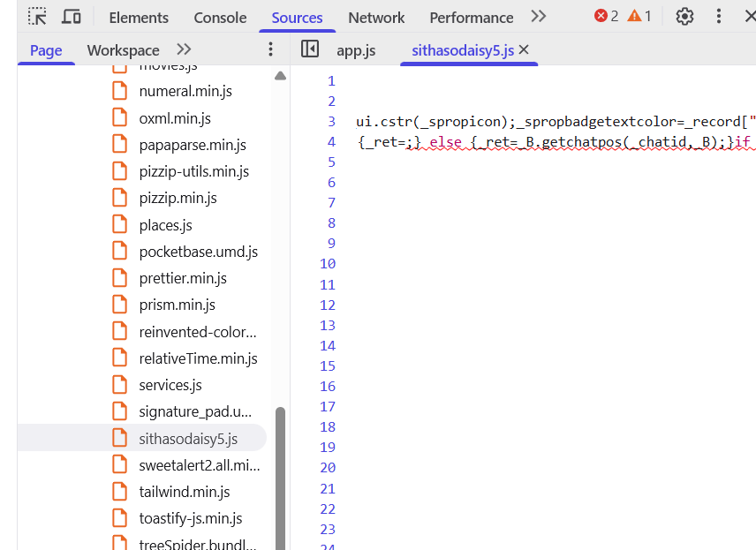The image size is (756, 550).
Task: Switch to the Network panel
Action: click(x=376, y=17)
